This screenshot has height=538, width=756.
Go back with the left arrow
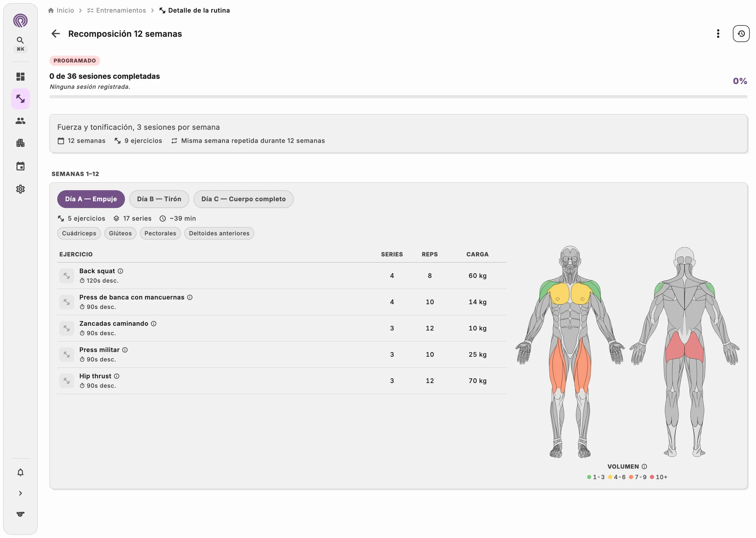[x=56, y=34]
